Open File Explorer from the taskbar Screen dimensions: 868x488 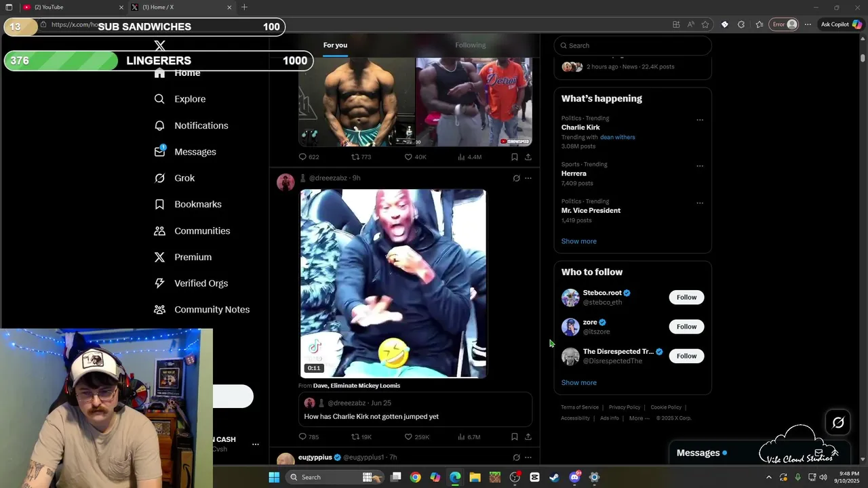[x=475, y=477]
